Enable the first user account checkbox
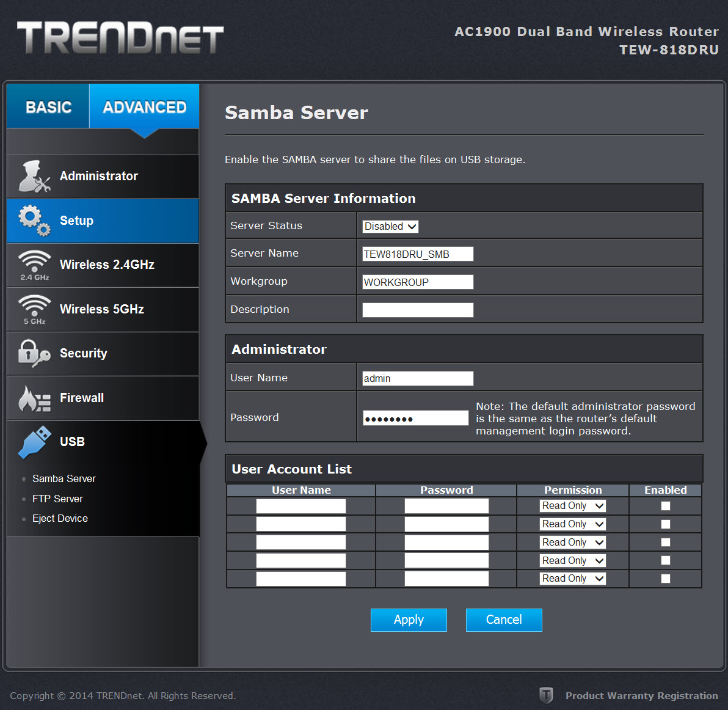The image size is (728, 710). pyautogui.click(x=665, y=506)
